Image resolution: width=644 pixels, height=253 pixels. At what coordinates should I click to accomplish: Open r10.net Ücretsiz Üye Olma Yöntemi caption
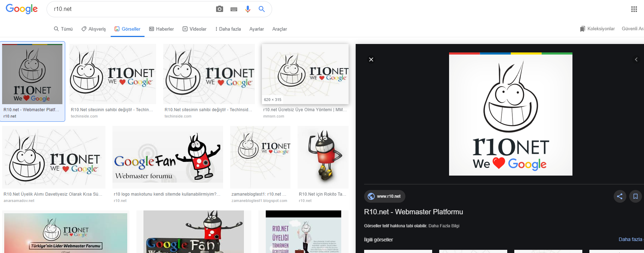tap(305, 109)
